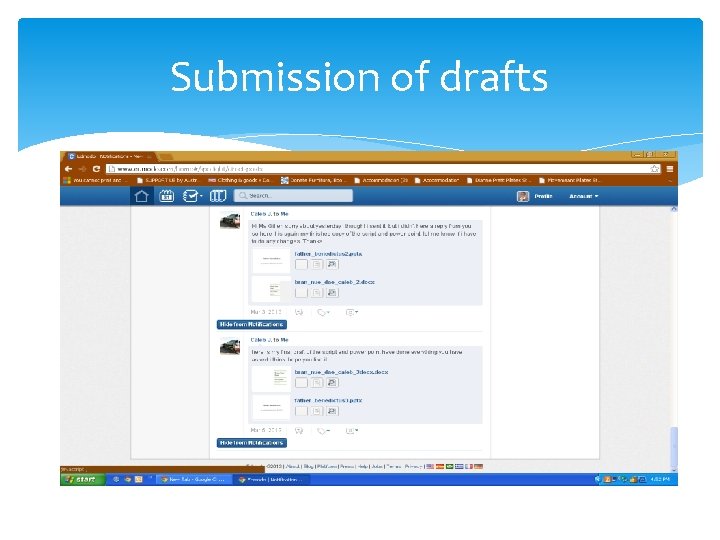Click the profile avatar in header
This screenshot has height=540, width=720.
coord(523,196)
